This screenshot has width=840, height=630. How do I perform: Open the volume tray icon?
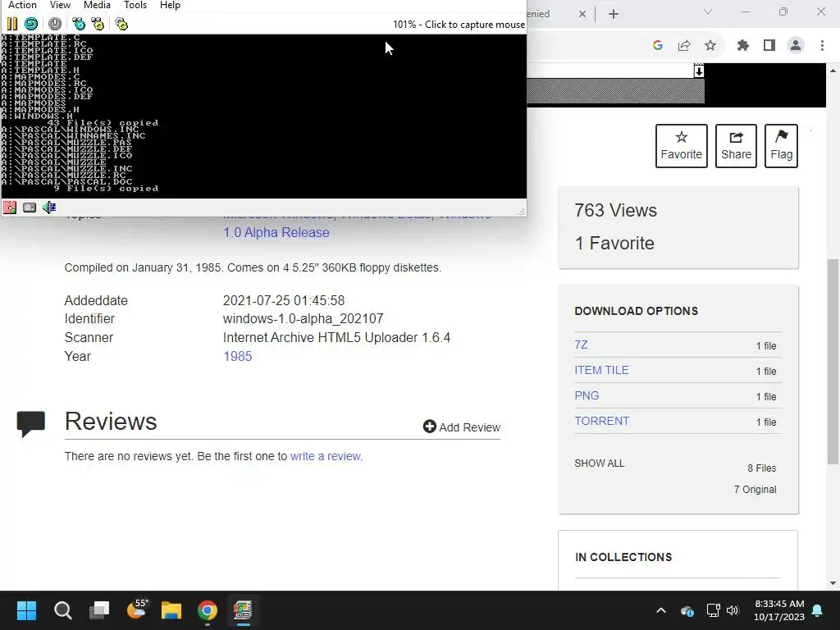(733, 610)
